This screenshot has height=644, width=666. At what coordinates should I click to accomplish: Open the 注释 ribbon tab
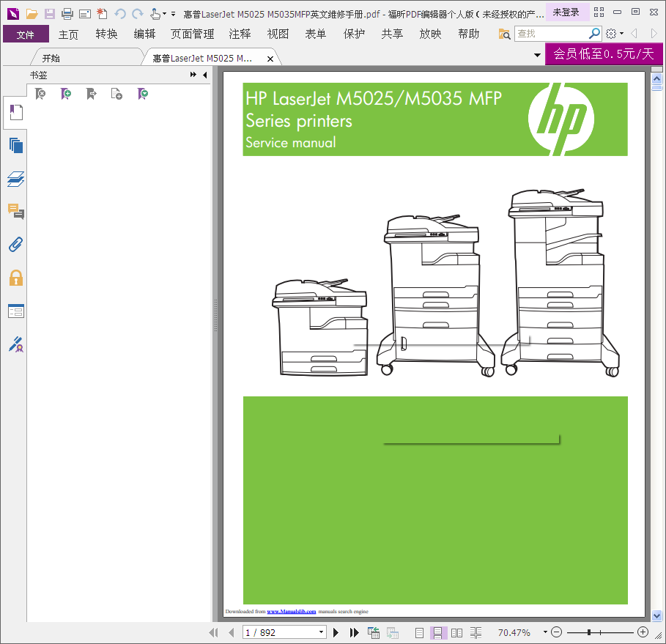(x=240, y=34)
